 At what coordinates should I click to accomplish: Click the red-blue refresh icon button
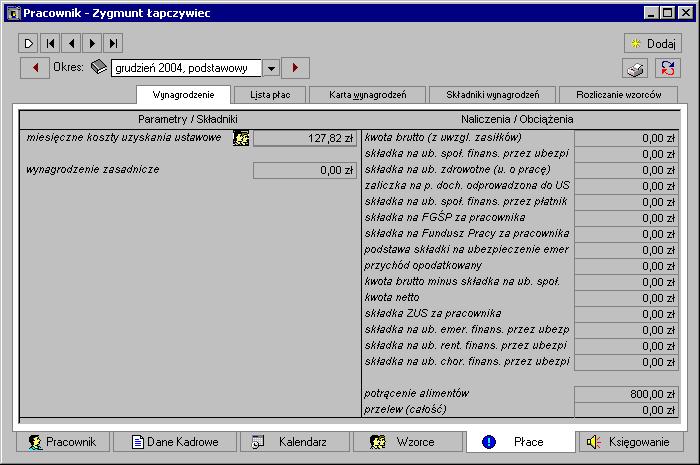pyautogui.click(x=668, y=69)
